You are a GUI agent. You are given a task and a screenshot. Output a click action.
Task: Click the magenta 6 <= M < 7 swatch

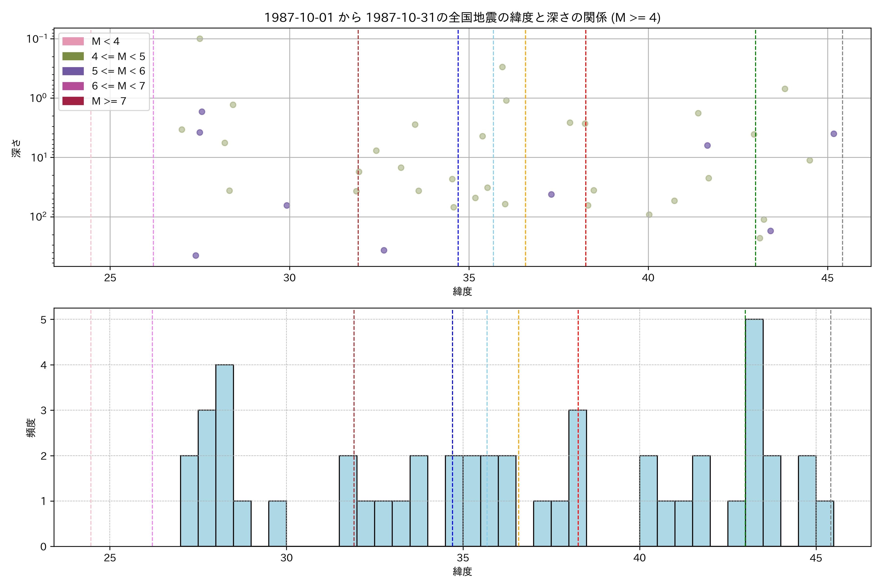[73, 86]
